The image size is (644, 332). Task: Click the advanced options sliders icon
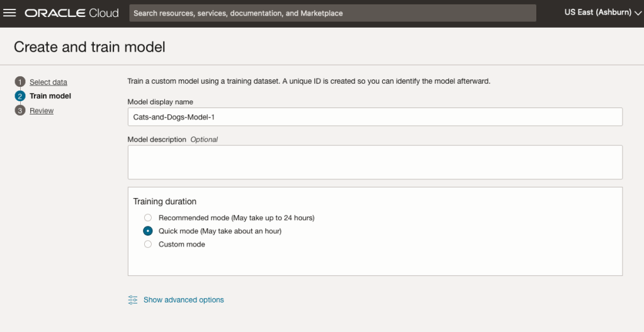pyautogui.click(x=133, y=300)
